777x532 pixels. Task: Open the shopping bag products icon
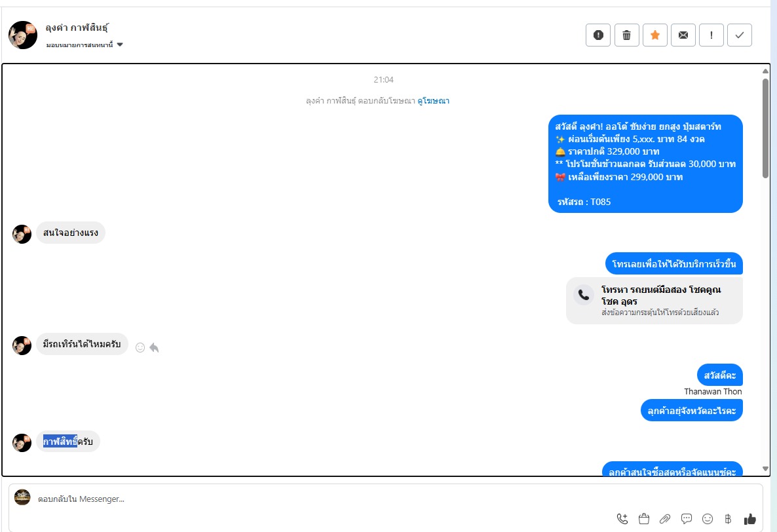click(644, 519)
